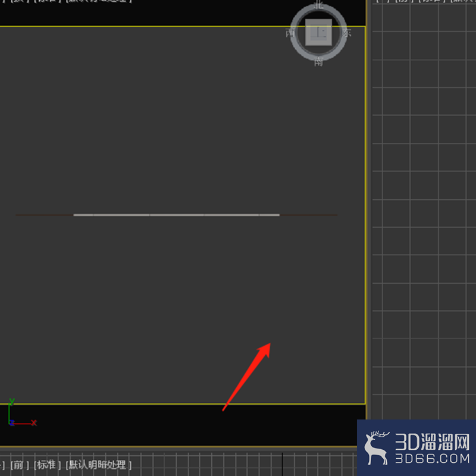The image size is (476, 476).
Task: Click the 南 (south) compass label on ViewCube
Action: [x=318, y=62]
